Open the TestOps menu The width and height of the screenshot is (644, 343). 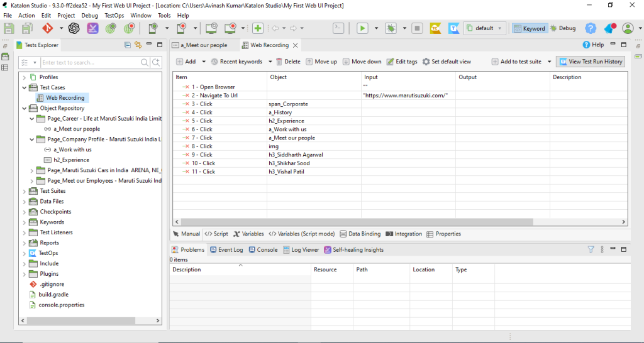pos(114,16)
